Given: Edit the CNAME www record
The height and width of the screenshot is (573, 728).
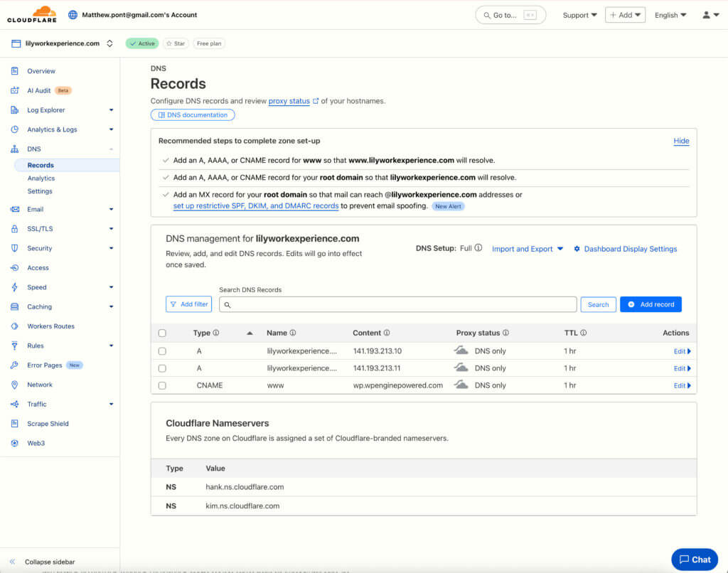Looking at the screenshot, I should click(682, 386).
